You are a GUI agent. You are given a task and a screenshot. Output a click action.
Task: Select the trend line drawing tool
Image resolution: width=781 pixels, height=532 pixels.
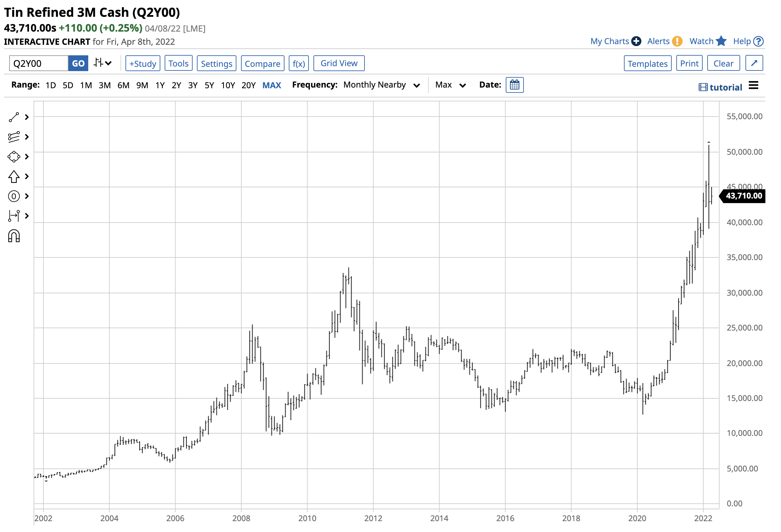tap(14, 117)
